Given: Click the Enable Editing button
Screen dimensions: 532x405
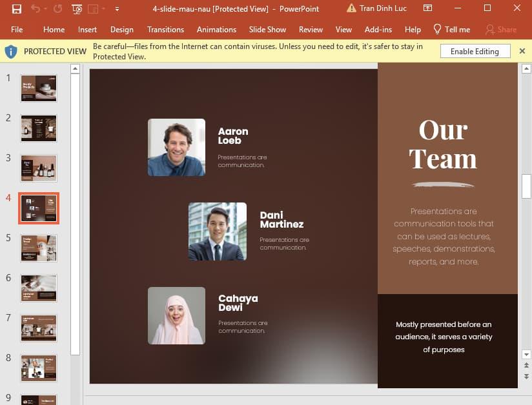Looking at the screenshot, I should (x=475, y=51).
